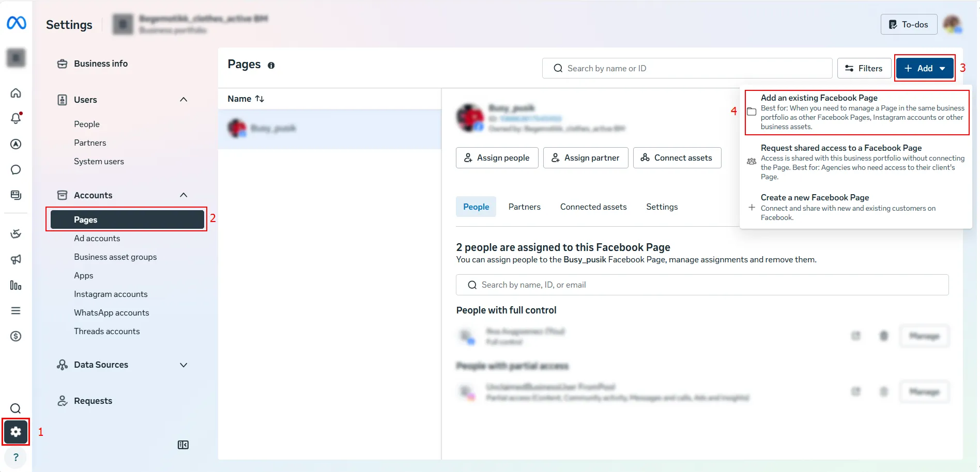This screenshot has height=472, width=980.
Task: Open the bar chart insights icon
Action: [16, 285]
